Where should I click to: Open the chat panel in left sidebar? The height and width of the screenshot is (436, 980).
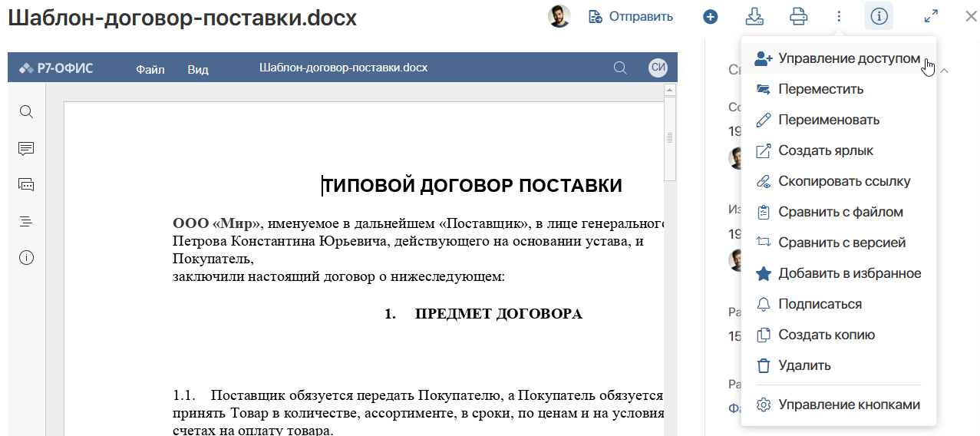tap(26, 184)
